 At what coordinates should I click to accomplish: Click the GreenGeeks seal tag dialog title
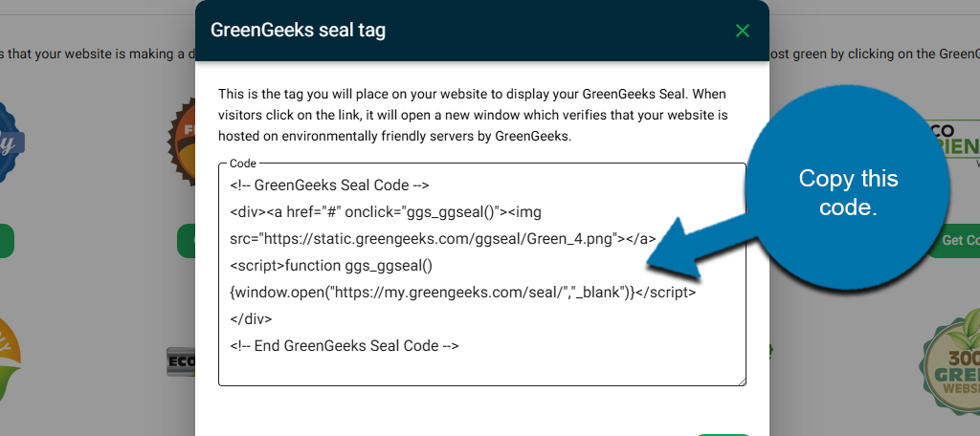click(x=298, y=31)
